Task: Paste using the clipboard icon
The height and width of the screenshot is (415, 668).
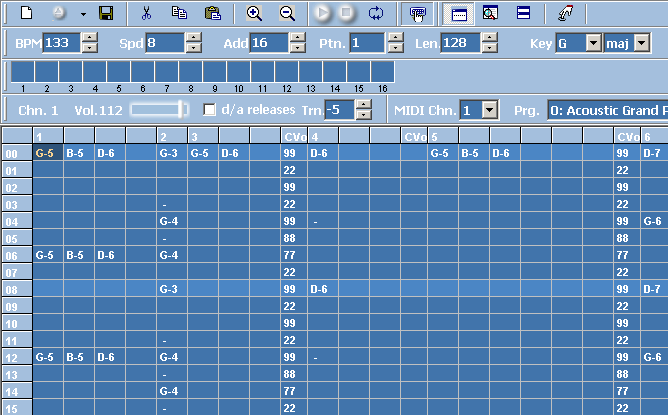Action: point(213,13)
